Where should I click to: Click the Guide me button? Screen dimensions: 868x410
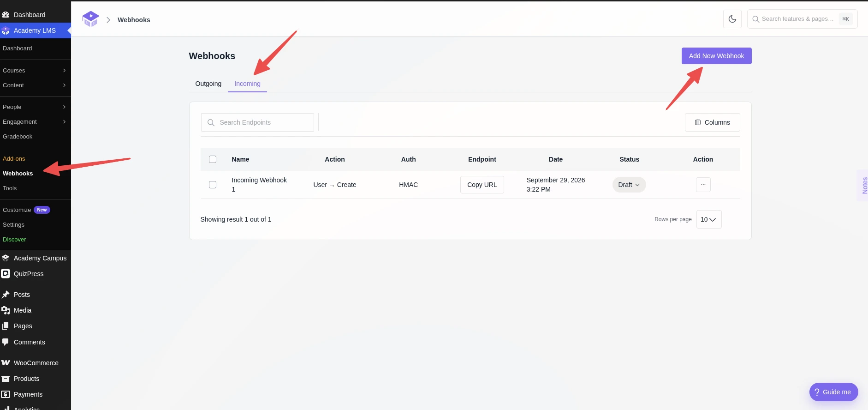833,392
